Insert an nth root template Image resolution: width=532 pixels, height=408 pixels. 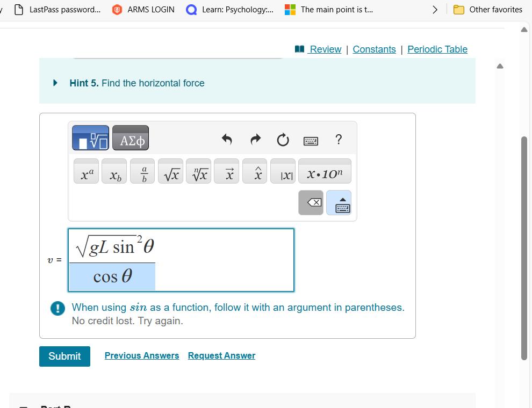click(x=198, y=171)
